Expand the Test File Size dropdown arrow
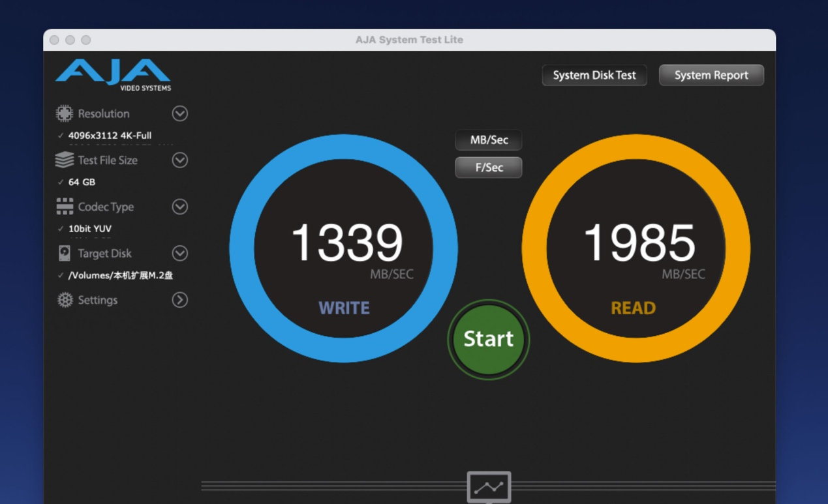This screenshot has height=504, width=828. (x=179, y=160)
